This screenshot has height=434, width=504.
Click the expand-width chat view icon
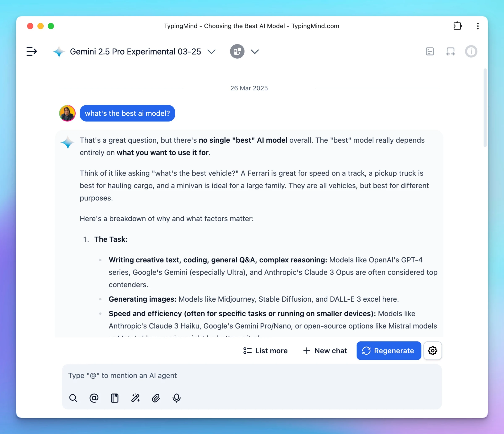[x=450, y=51]
